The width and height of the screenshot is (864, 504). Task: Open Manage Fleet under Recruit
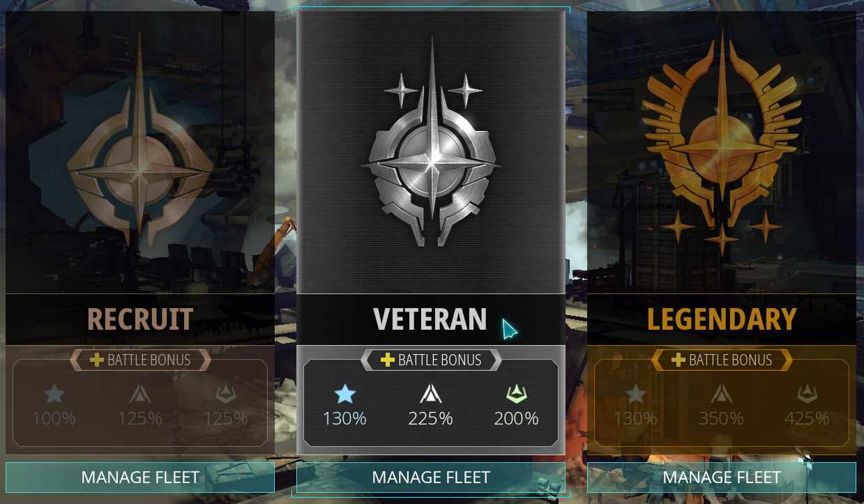pyautogui.click(x=140, y=478)
